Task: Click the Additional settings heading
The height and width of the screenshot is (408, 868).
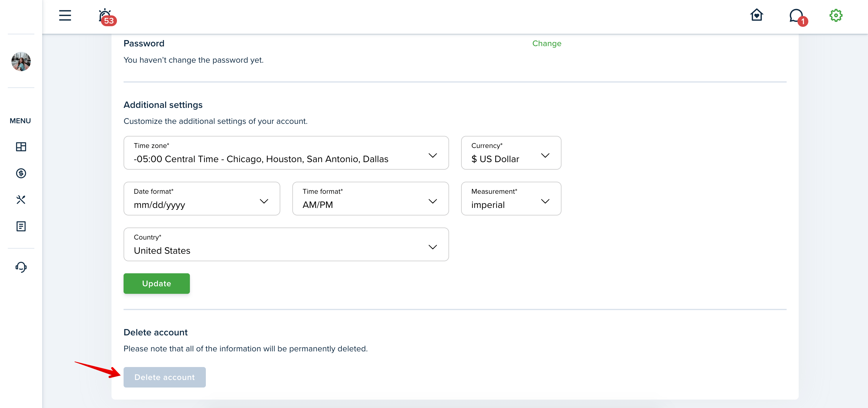Action: coord(163,105)
